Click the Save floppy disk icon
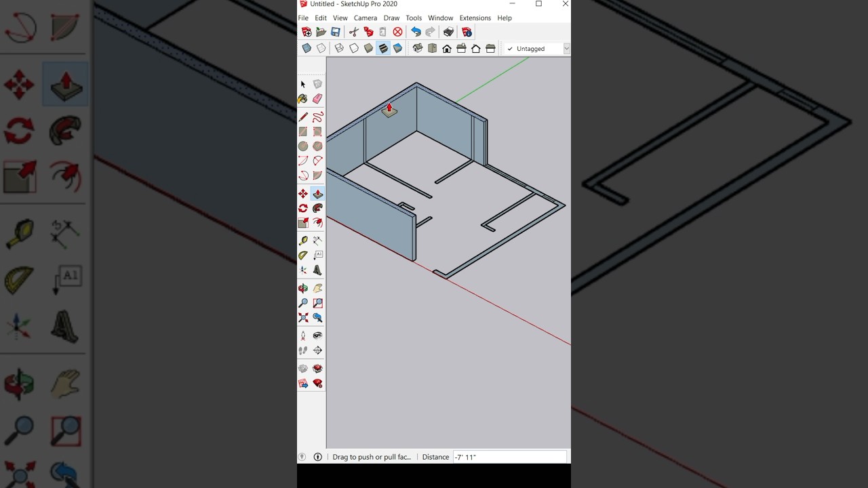 pyautogui.click(x=336, y=32)
